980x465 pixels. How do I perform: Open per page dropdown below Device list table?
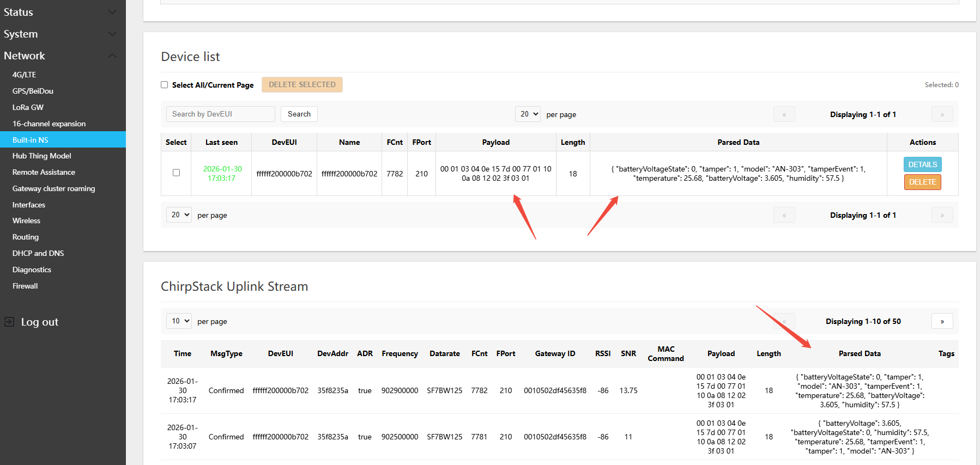(x=179, y=215)
